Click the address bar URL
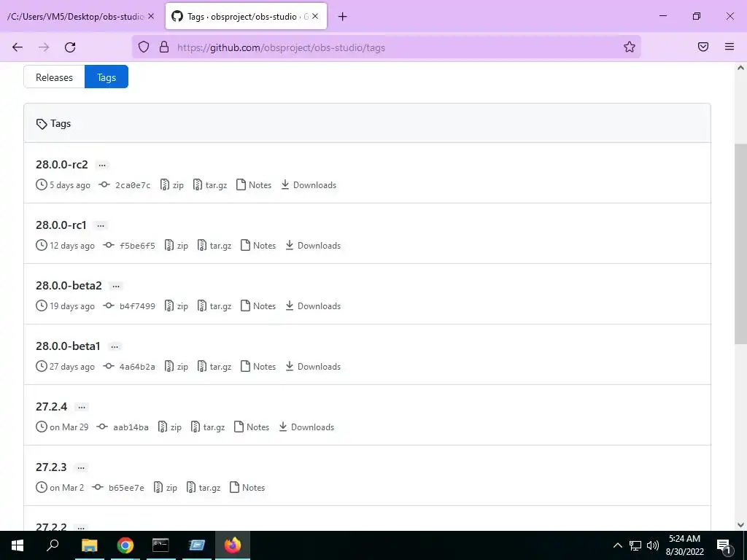The height and width of the screenshot is (560, 747). [x=281, y=47]
